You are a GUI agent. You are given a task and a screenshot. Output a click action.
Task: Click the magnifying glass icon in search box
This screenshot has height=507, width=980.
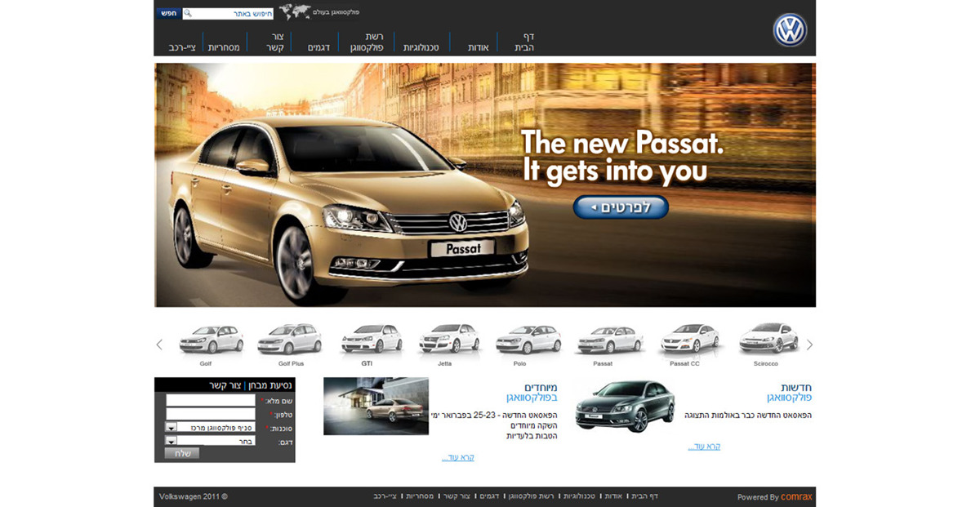tap(188, 13)
